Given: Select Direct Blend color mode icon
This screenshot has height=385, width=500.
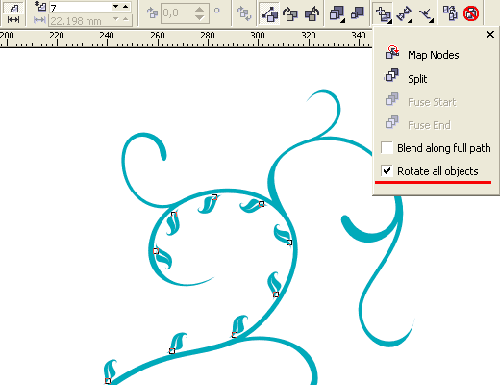Looking at the screenshot, I should (x=270, y=13).
